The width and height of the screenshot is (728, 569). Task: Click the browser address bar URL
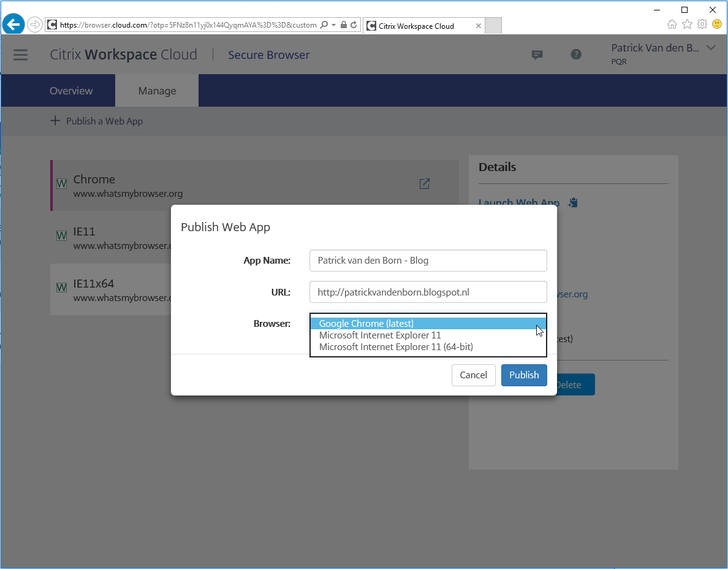point(188,25)
